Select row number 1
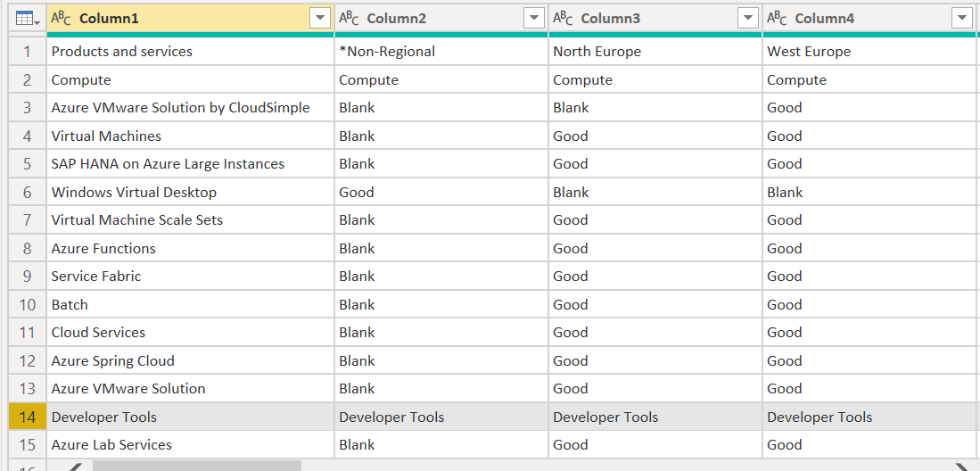 28,51
